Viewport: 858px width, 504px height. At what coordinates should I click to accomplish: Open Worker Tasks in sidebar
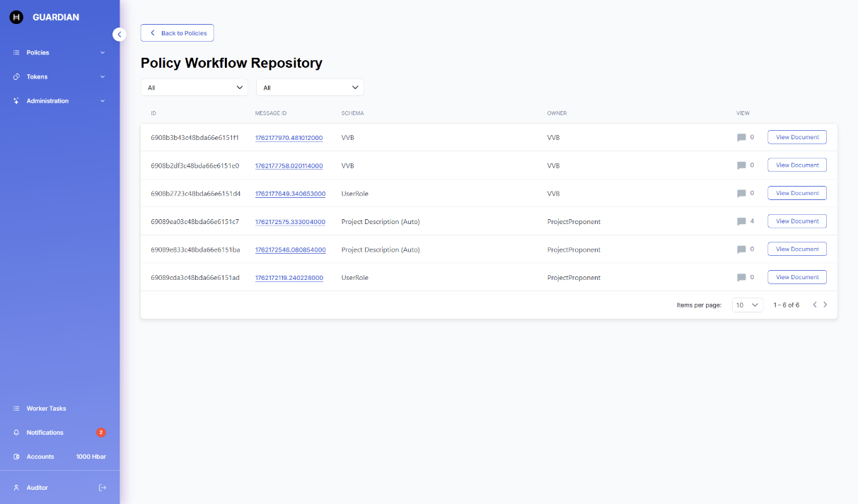point(46,409)
